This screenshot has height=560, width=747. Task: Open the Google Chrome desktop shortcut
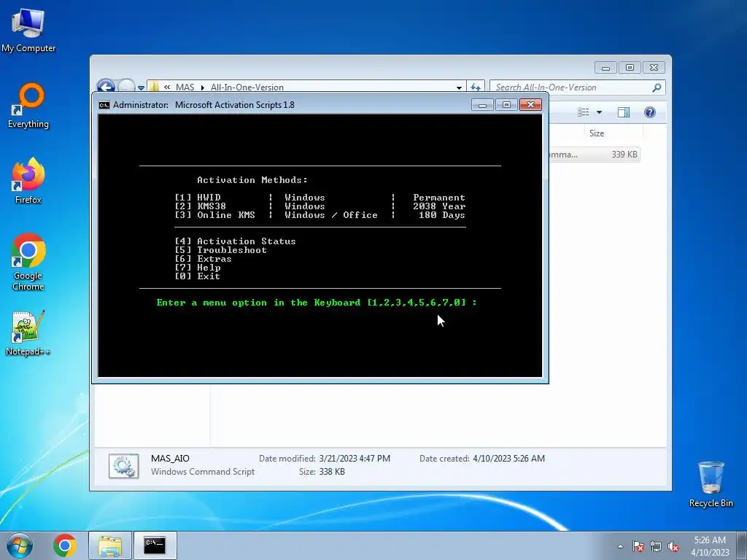[28, 262]
